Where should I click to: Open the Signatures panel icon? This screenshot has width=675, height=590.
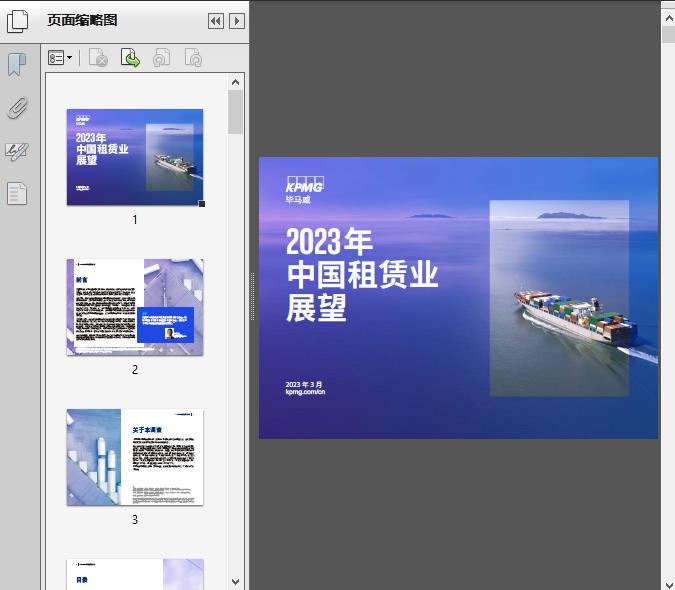17,151
